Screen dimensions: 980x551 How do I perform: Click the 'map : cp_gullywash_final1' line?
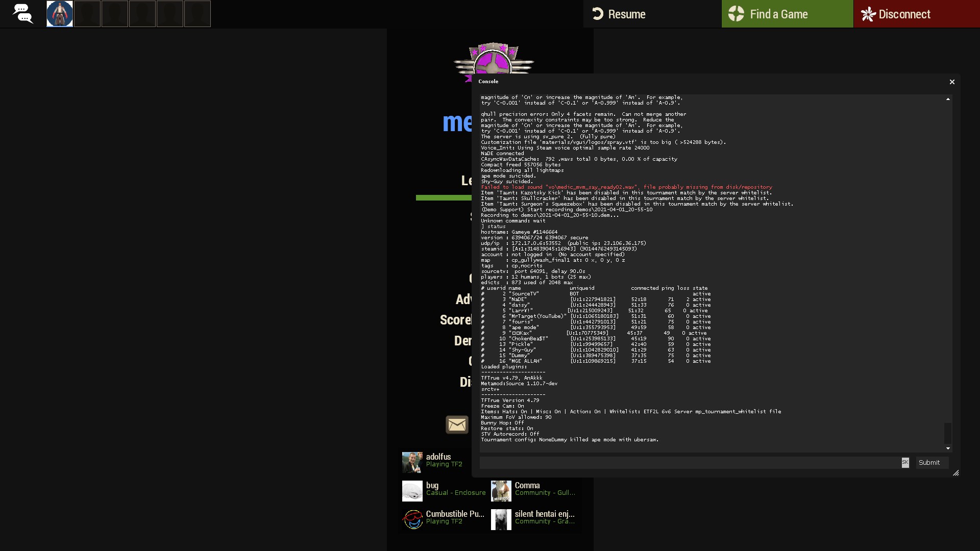[x=553, y=260]
